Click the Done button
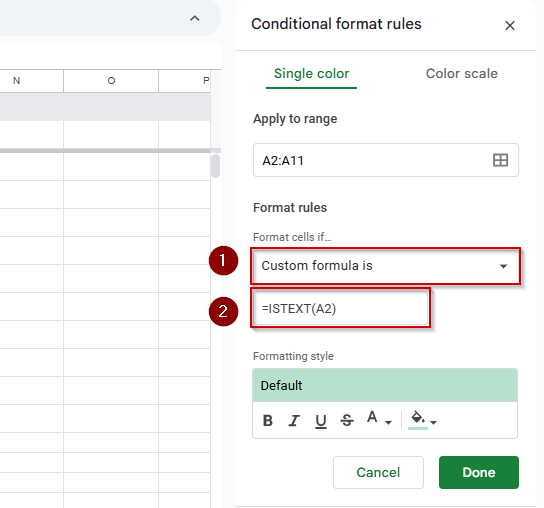This screenshot has height=508, width=544. (479, 472)
